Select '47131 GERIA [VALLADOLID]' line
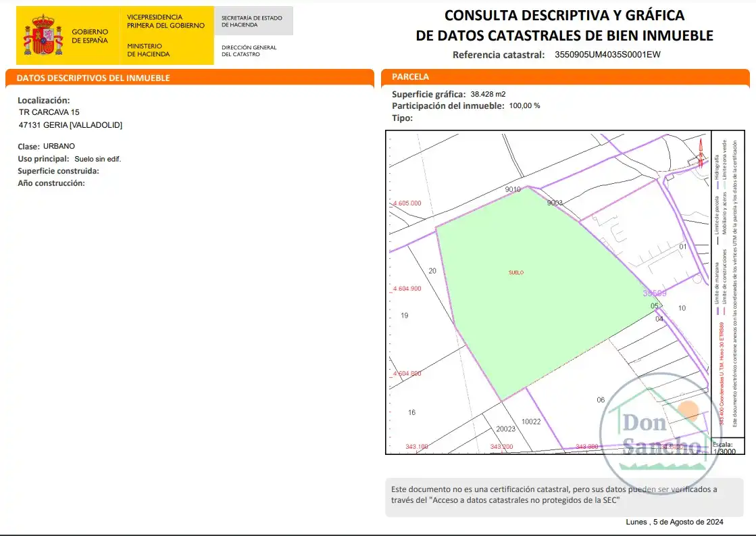Image resolution: width=756 pixels, height=536 pixels. pos(70,125)
